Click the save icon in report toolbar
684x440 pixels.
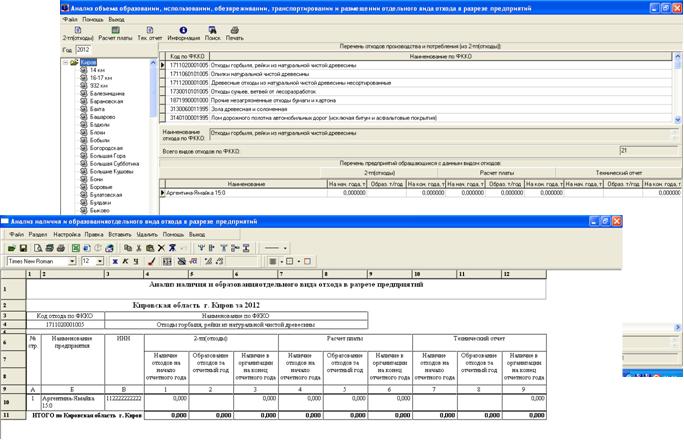coord(23,247)
